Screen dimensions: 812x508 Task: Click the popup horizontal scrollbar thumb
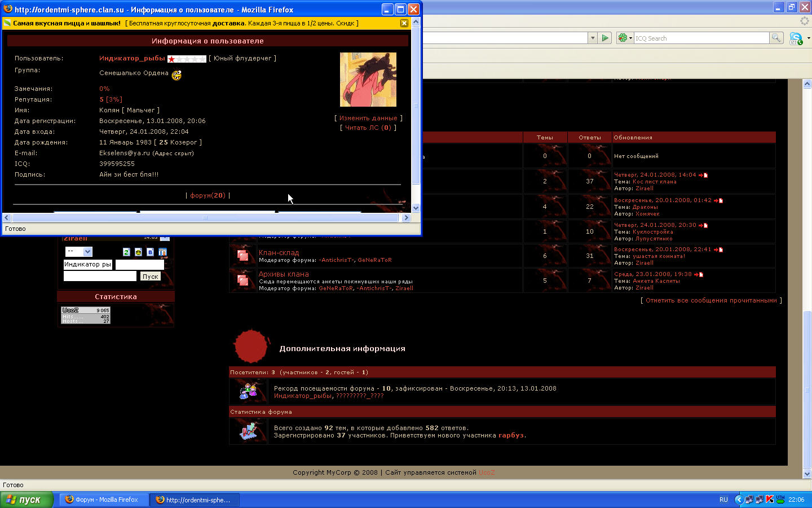205,217
